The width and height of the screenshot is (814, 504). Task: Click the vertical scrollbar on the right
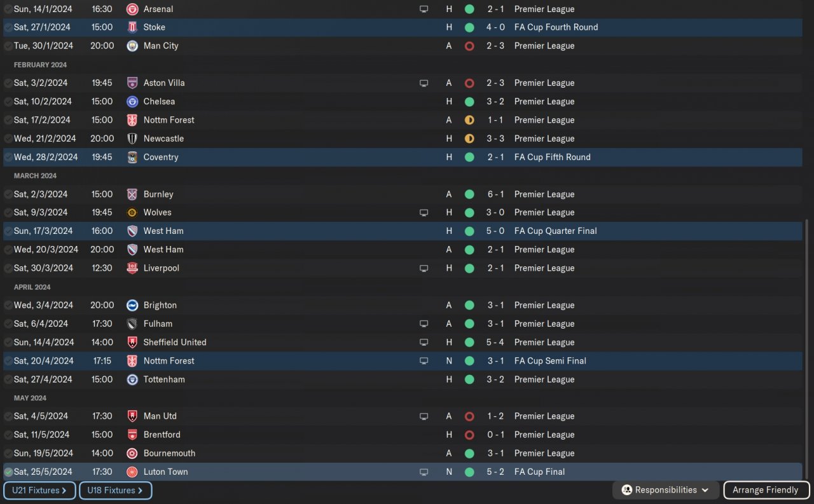pos(806,350)
